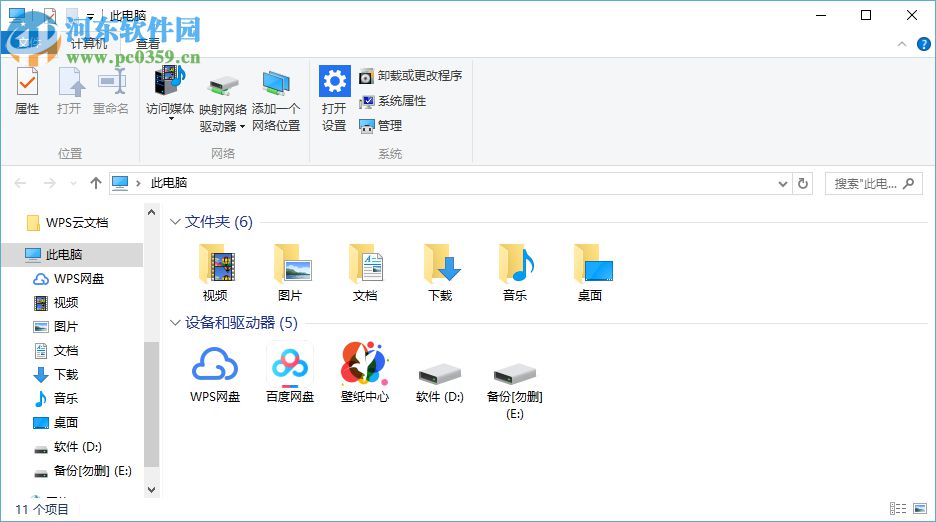Screen dimensions: 936x522
Task: Go back with the left arrow
Action: coord(20,183)
